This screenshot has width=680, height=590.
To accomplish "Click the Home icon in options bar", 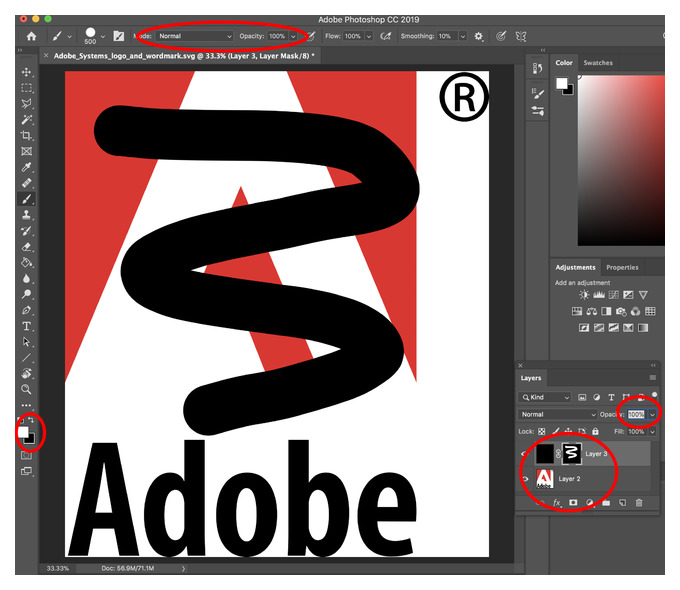I will point(31,36).
